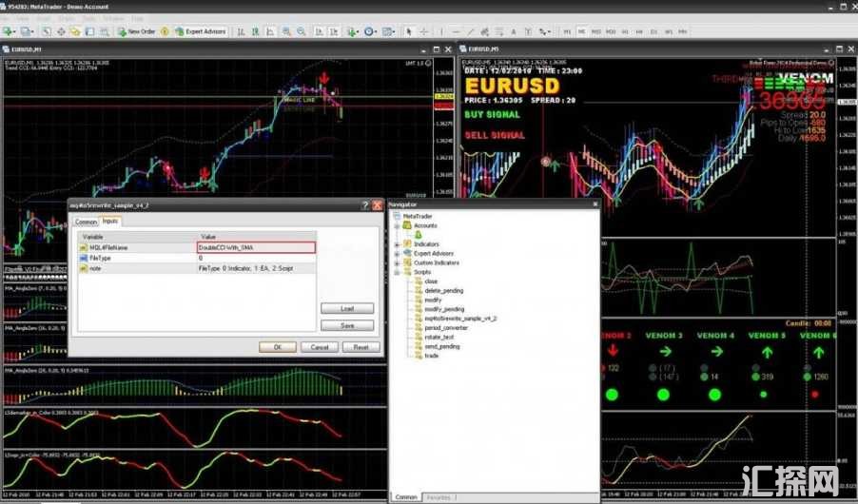
Task: Toggle the Expert Advisors toolbar button
Action: [200, 31]
